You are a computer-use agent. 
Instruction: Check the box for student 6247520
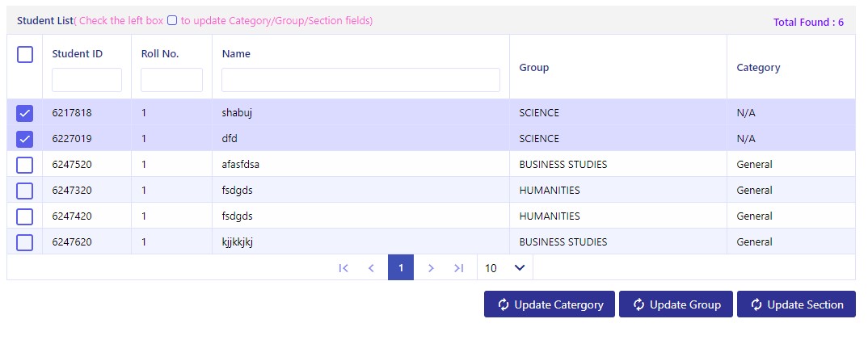25,165
